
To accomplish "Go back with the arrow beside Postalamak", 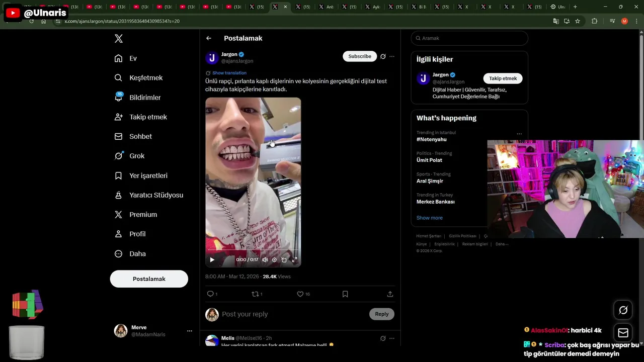I will coord(209,38).
